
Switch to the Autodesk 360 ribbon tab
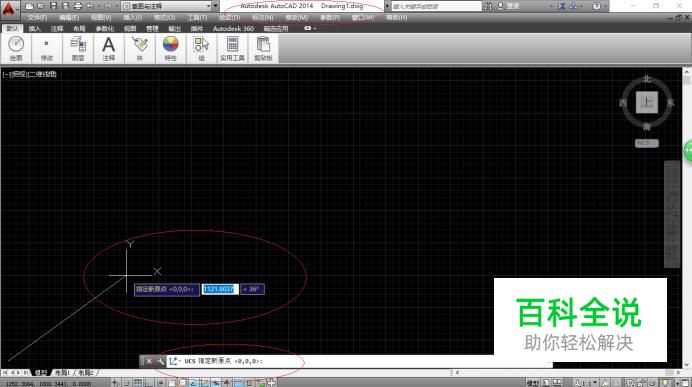tap(233, 28)
